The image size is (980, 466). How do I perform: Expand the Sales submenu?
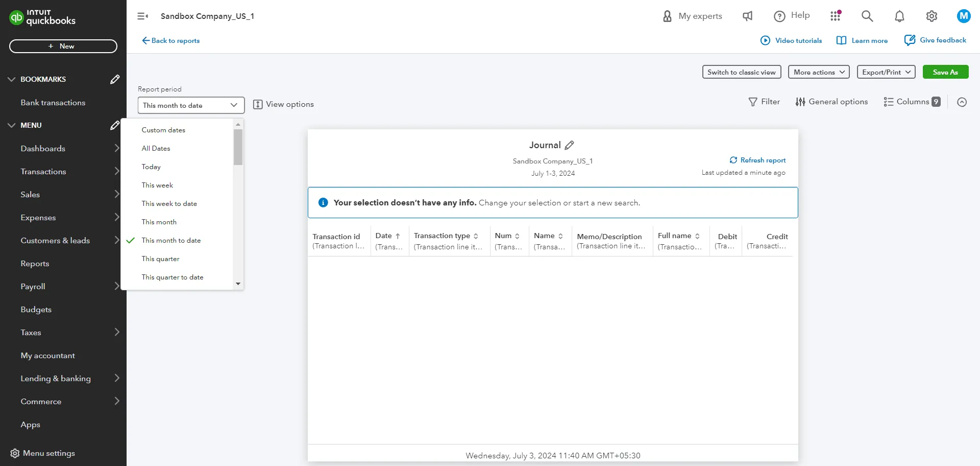(117, 194)
